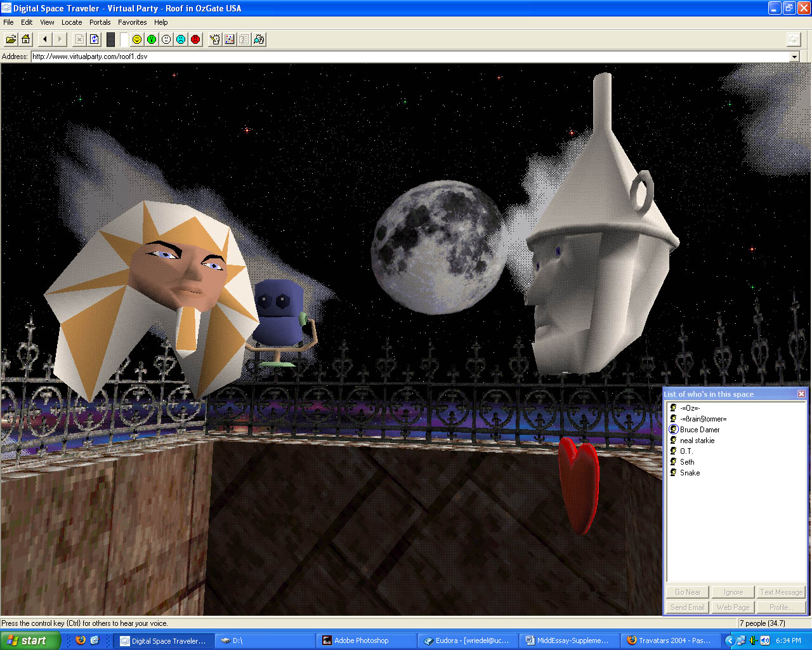Viewport: 812px width, 650px height.
Task: Click the black voice level meter
Action: click(110, 39)
